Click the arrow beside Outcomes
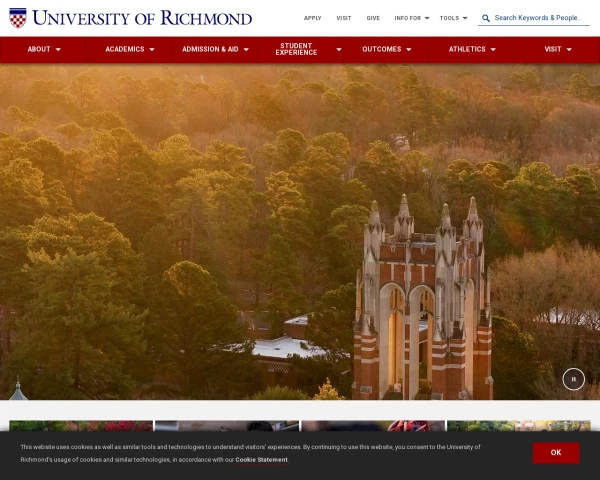600x480 pixels. (x=409, y=49)
